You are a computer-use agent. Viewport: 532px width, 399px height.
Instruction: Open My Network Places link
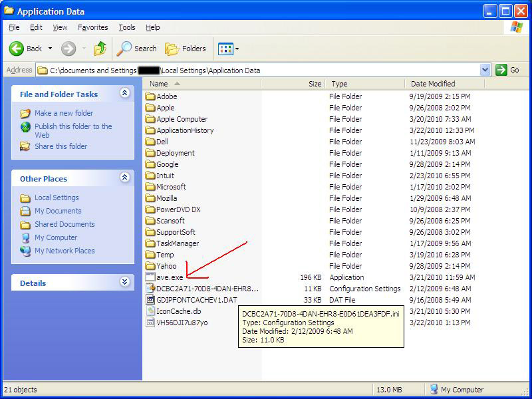65,251
